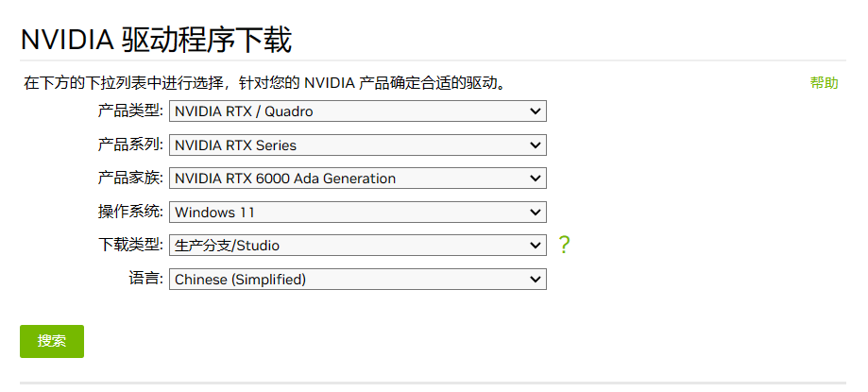The image size is (868, 392).
Task: Open the 帮助 link
Action: (824, 83)
